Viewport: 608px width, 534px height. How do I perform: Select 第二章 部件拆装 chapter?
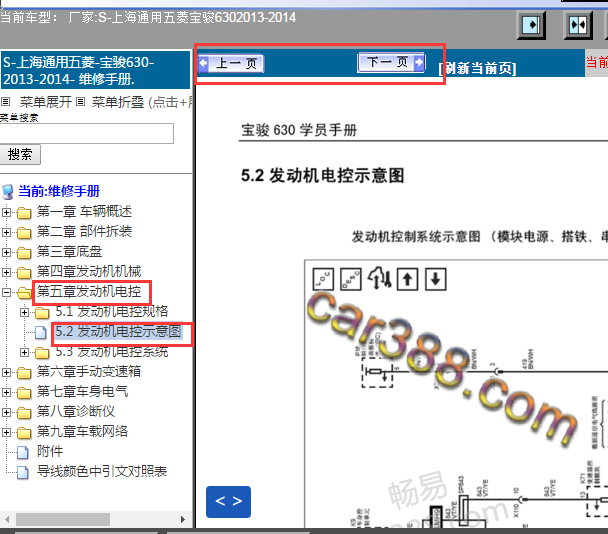tap(84, 232)
